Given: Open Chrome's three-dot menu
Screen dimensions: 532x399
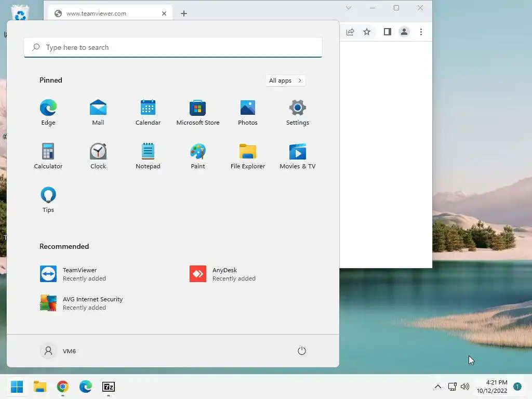Looking at the screenshot, I should [421, 32].
